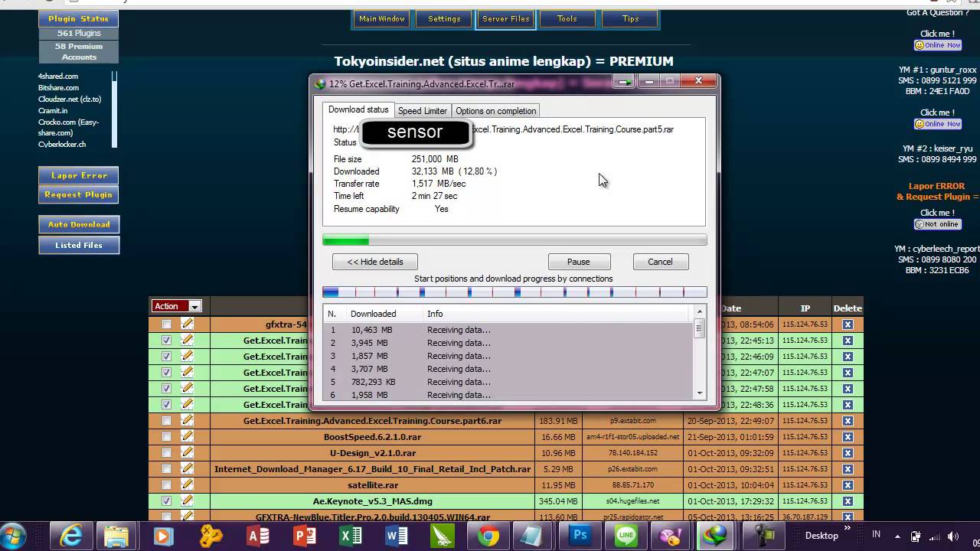This screenshot has height=551, width=980.
Task: Click the green download progress bar
Action: 514,241
